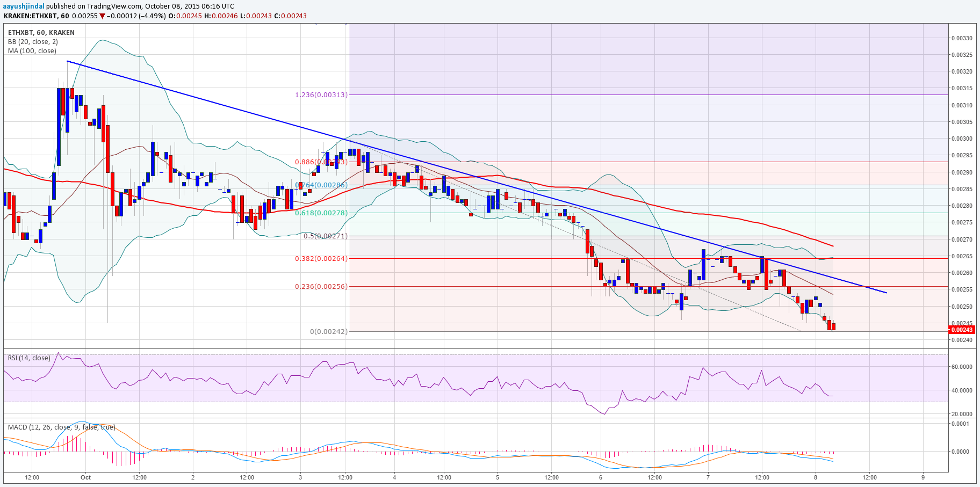Click the 0.0001 MACD axis value
This screenshot has height=487, width=980.
pyautogui.click(x=960, y=424)
